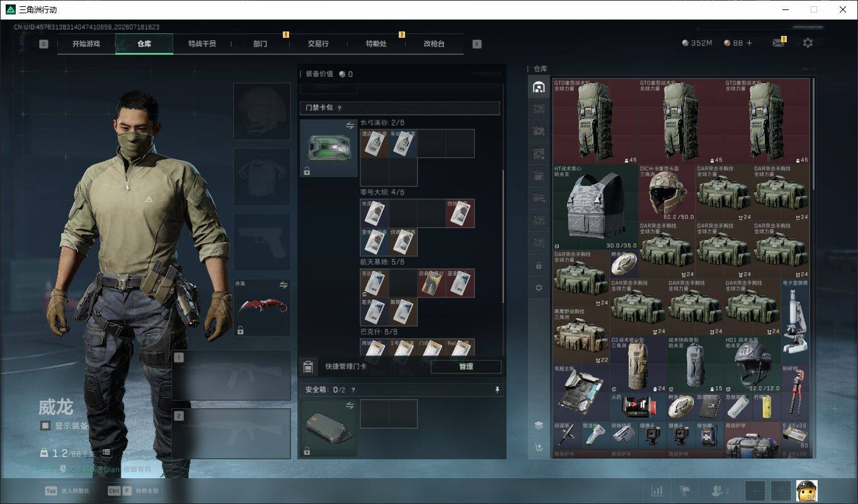Click the 转移全部 shortcut button
858x504 pixels.
133,490
